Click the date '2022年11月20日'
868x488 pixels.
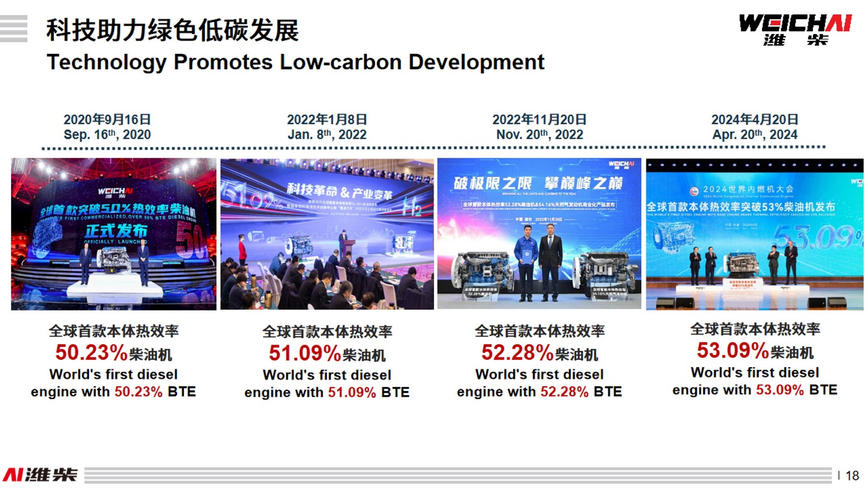tap(539, 119)
